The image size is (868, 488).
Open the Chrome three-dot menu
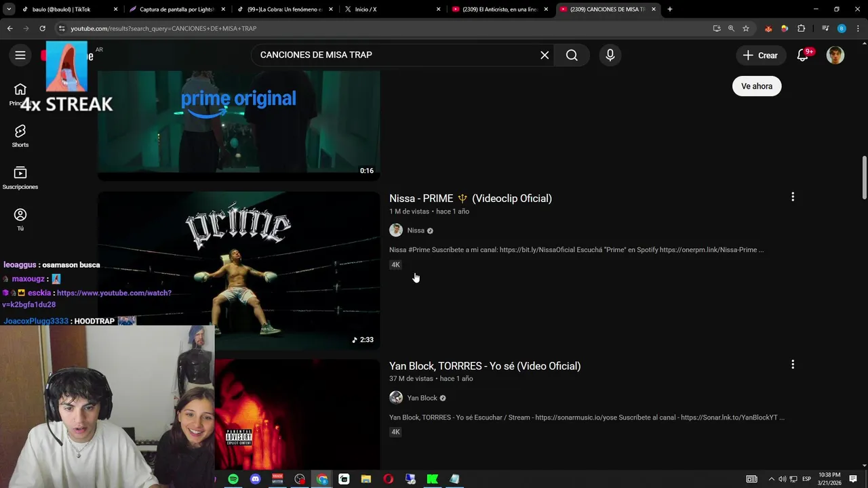(858, 28)
